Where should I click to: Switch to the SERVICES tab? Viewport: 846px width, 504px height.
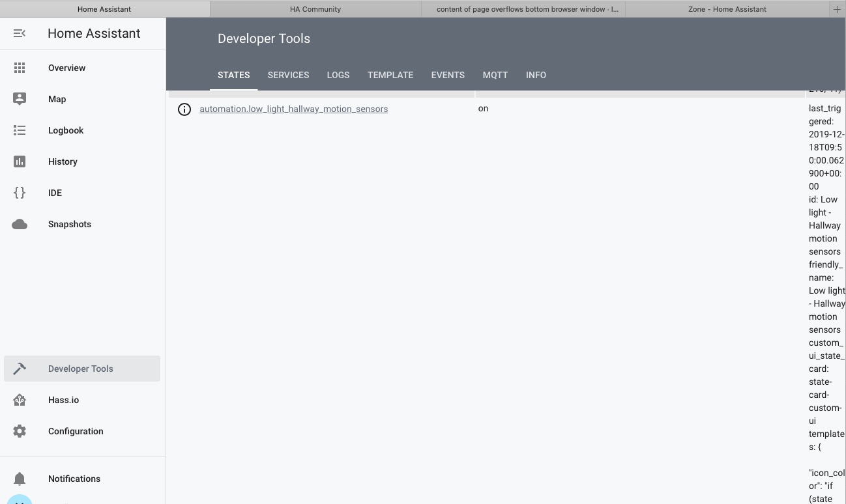[x=288, y=75]
